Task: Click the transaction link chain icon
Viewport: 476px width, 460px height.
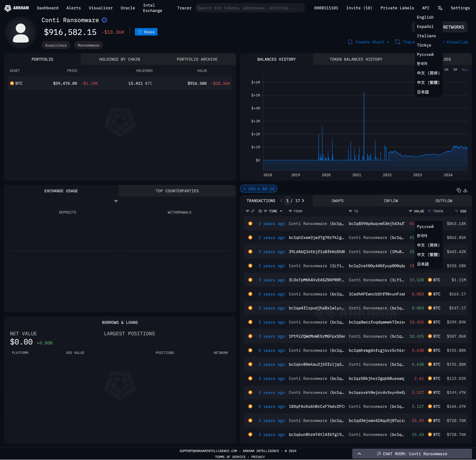Action: coord(253,211)
